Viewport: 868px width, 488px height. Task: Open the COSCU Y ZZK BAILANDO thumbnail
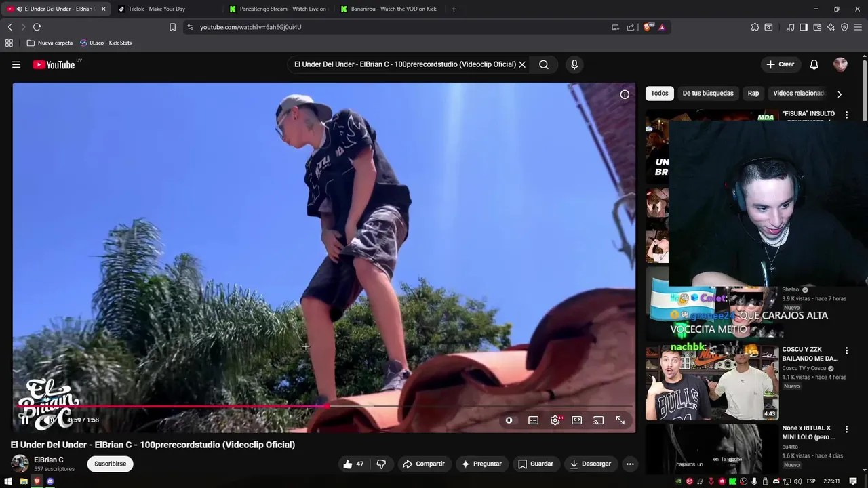pyautogui.click(x=712, y=382)
